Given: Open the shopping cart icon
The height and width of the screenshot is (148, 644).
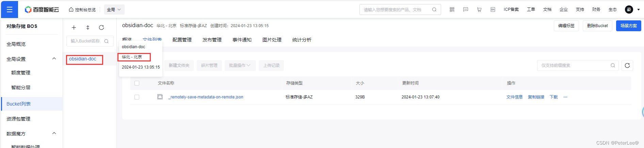Looking at the screenshot, I should tap(479, 10).
